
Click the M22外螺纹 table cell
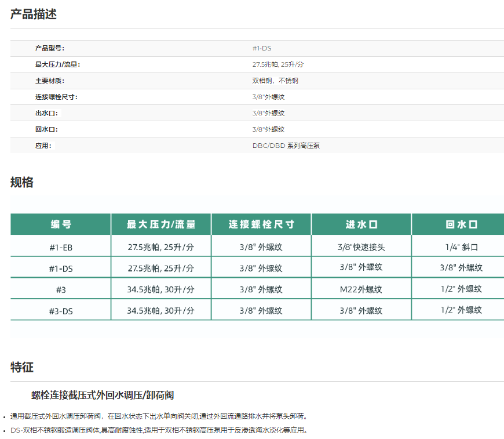(x=361, y=289)
